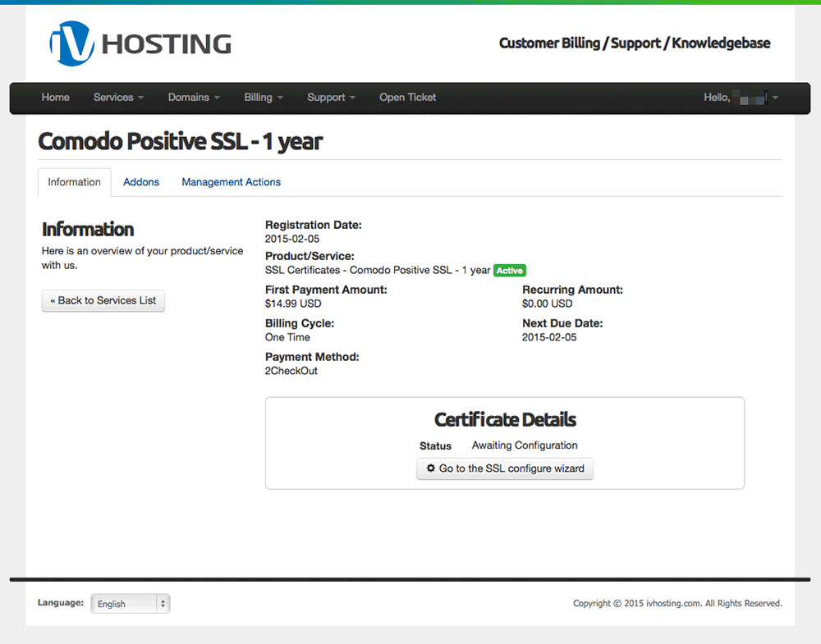
Task: Click the copyright ivhosting.com footer text
Action: point(677,603)
